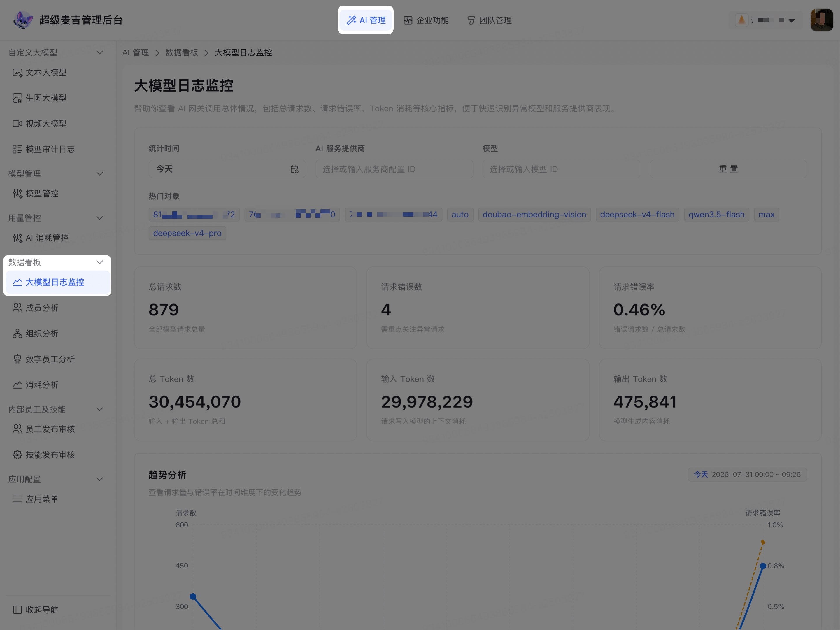Open the calendar icon in 统计时间 field
The width and height of the screenshot is (840, 630).
[x=295, y=169]
